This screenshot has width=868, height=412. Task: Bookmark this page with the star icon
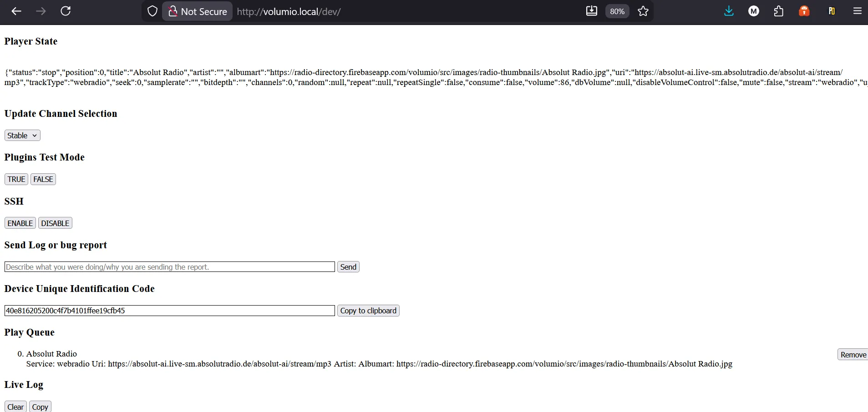pyautogui.click(x=643, y=11)
